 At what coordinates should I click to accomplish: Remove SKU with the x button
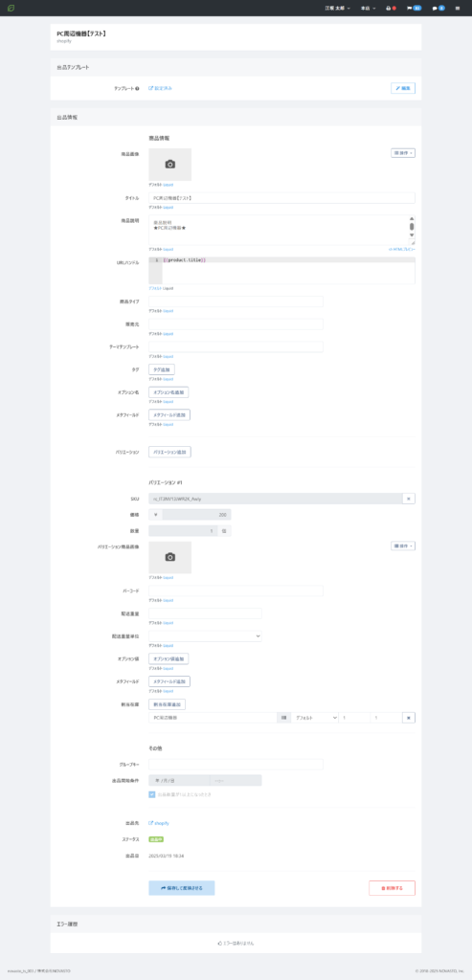coord(408,498)
